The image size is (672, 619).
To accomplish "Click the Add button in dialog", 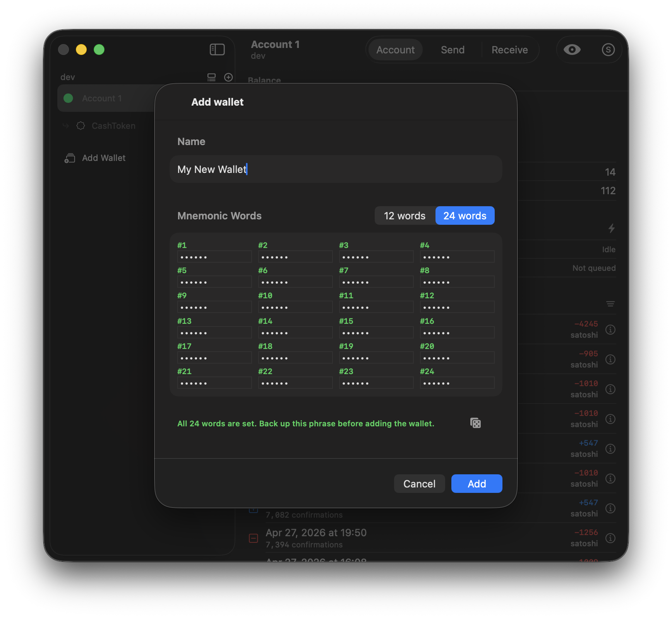I will (477, 484).
